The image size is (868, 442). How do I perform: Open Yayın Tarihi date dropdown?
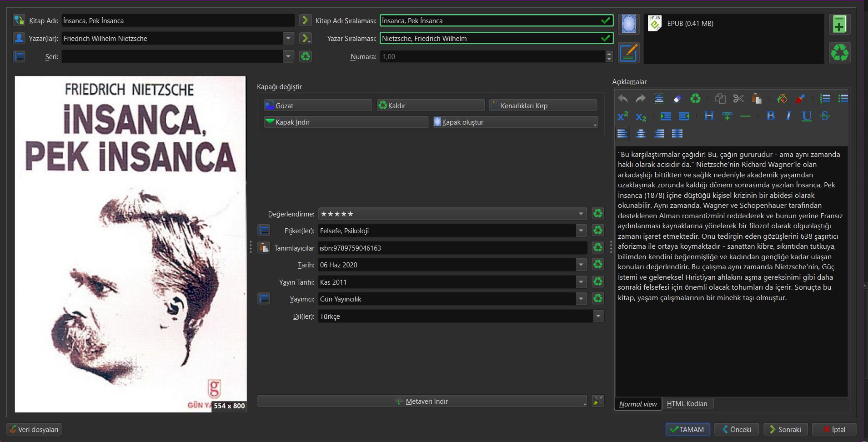(x=581, y=282)
